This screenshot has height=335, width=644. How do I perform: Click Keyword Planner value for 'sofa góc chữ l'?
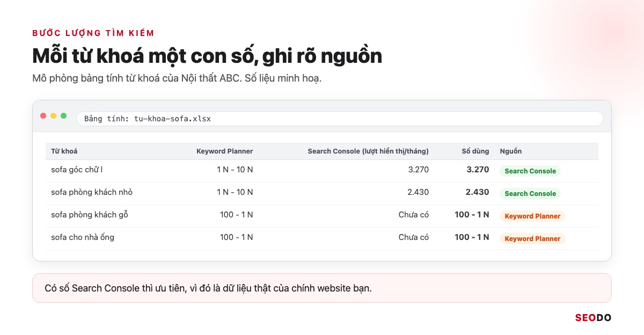point(235,170)
